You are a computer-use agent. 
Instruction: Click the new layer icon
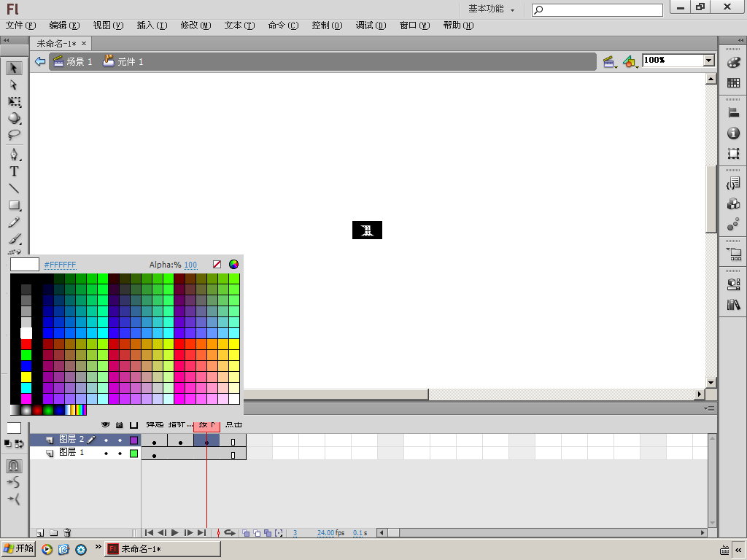pos(41,533)
